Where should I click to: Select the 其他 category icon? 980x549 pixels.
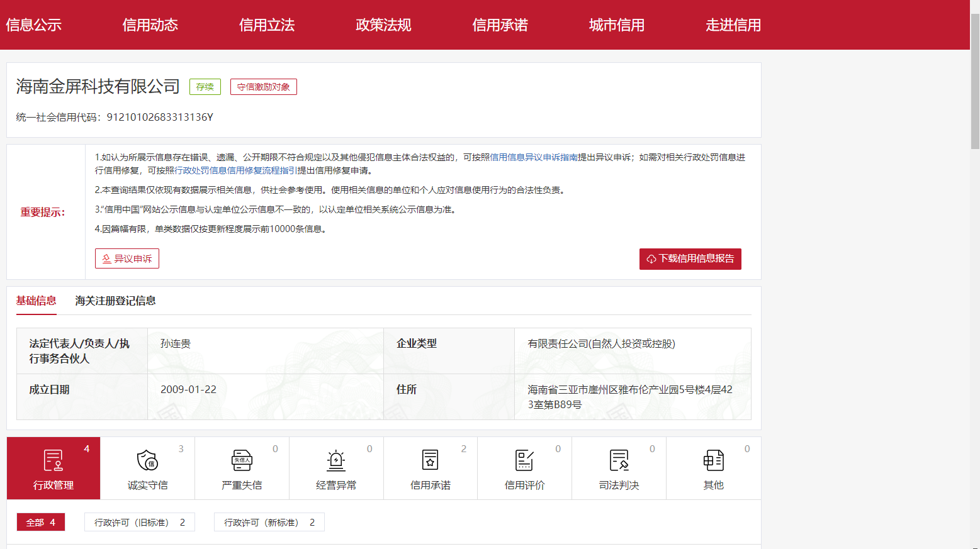(713, 460)
